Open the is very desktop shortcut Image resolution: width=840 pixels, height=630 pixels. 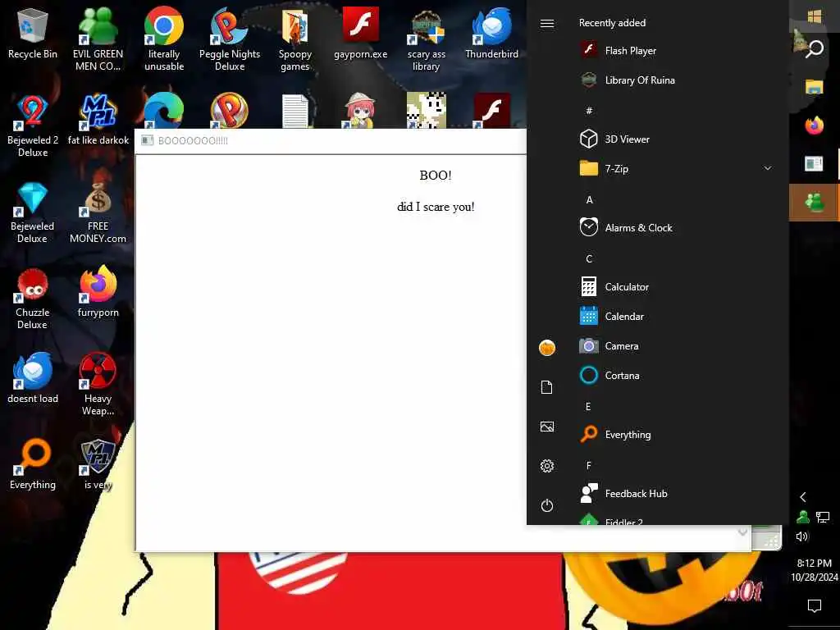98,464
